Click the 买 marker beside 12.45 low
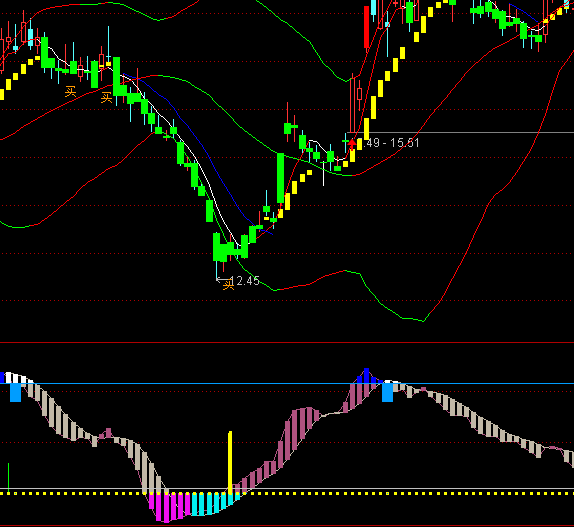Screen dimensions: 574x527 coord(228,284)
